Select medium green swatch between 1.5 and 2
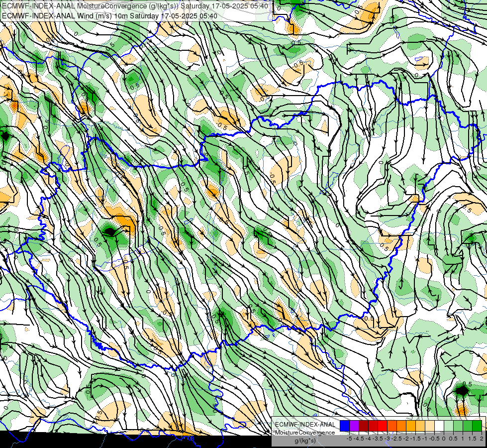 point(468,426)
